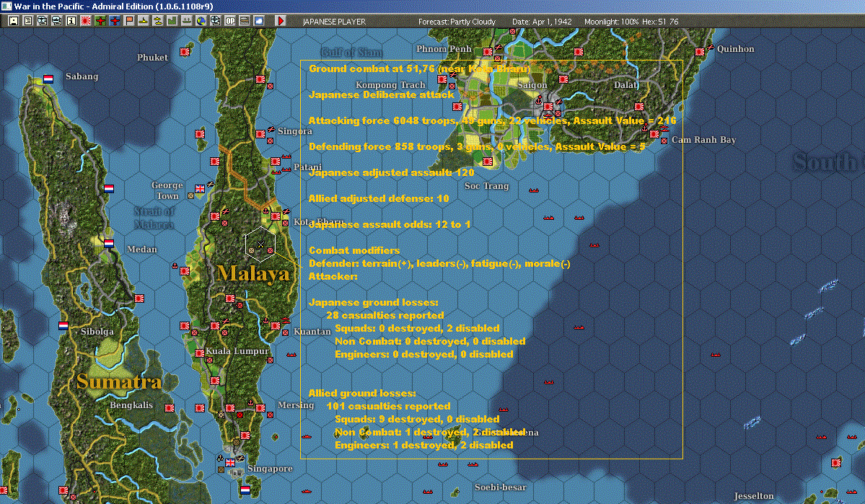
Task: Click the 'Singapore' city label
Action: click(x=270, y=469)
